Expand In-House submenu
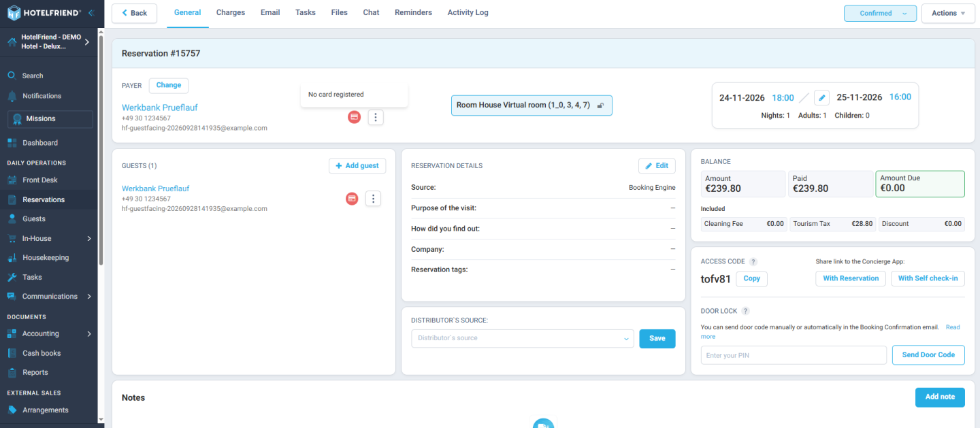The width and height of the screenshot is (980, 428). [89, 239]
